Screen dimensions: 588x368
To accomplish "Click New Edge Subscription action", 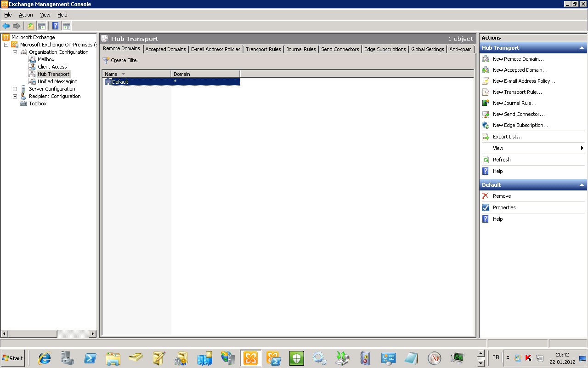I will (x=520, y=125).
